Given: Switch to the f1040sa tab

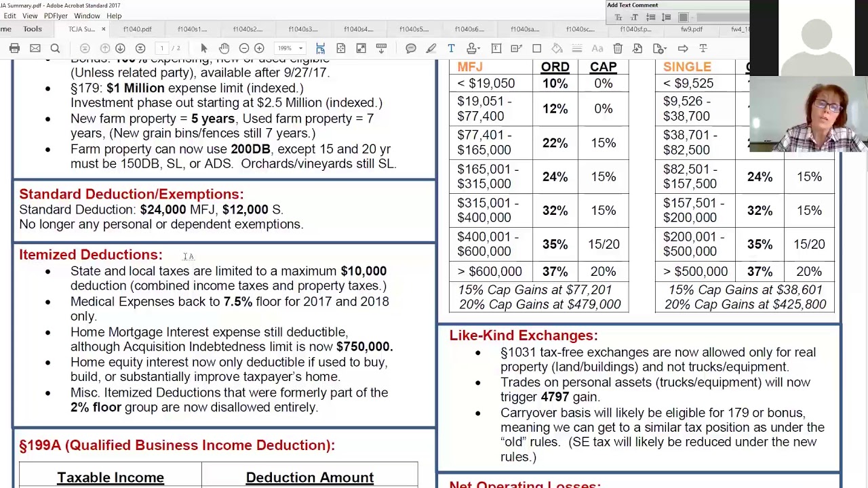Looking at the screenshot, I should [x=525, y=29].
